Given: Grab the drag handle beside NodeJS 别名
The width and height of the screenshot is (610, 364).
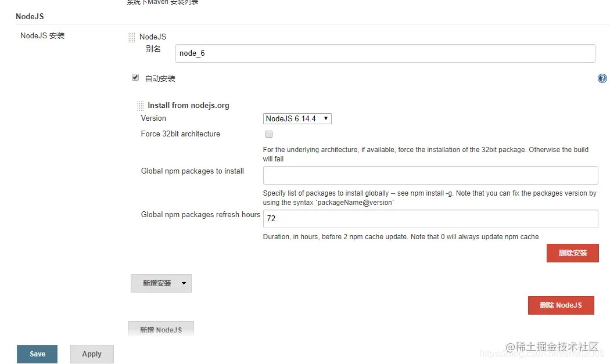Looking at the screenshot, I should pos(131,37).
